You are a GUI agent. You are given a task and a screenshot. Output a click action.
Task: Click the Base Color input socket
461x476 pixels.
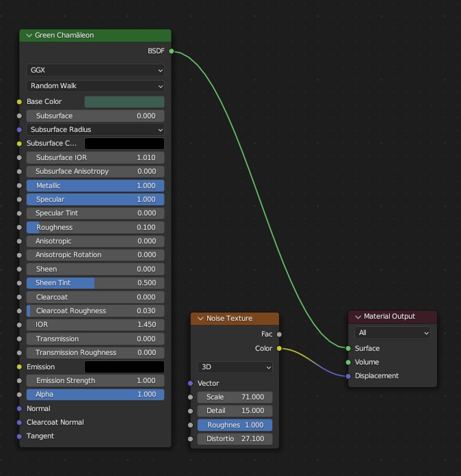19,102
